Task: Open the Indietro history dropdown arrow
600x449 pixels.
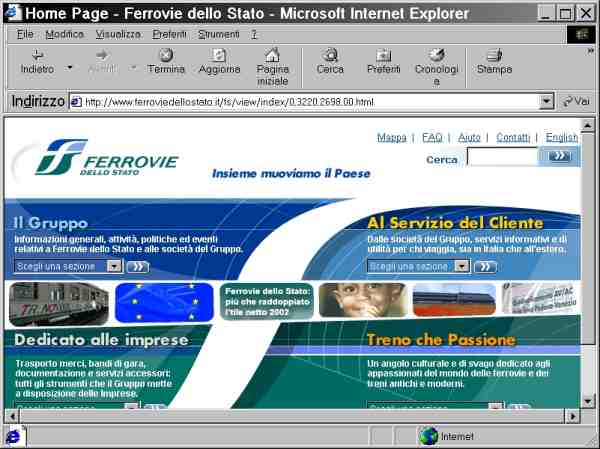Action: (x=70, y=67)
